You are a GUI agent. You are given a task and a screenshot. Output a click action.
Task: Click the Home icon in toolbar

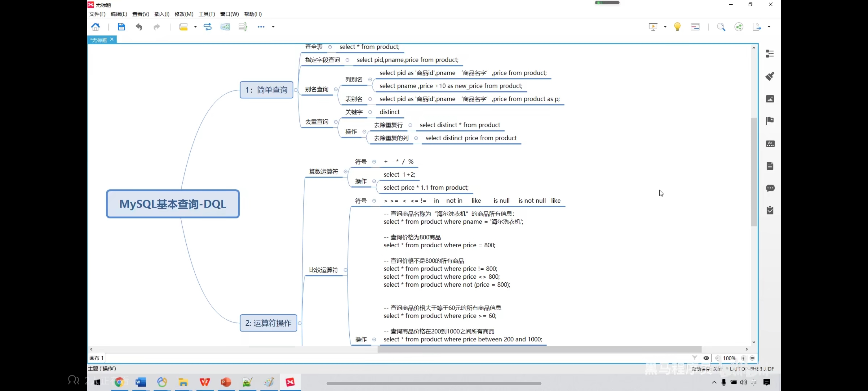[96, 27]
